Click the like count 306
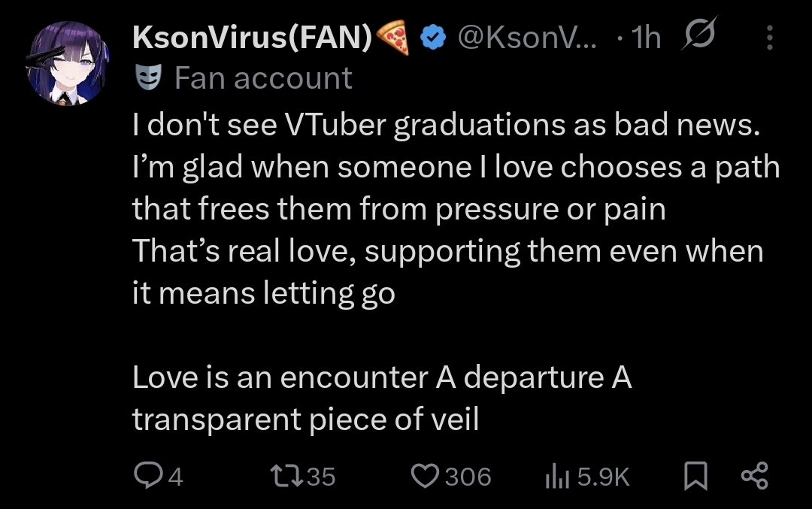This screenshot has height=509, width=812. [x=468, y=477]
